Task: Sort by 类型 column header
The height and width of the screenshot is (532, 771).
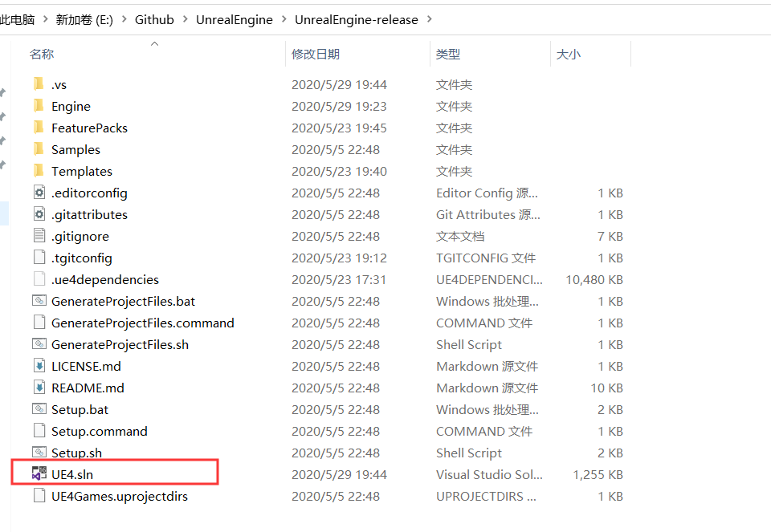Action: (448, 54)
